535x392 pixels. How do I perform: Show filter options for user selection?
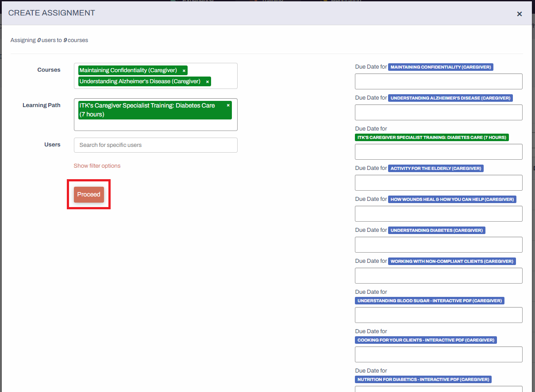click(97, 165)
